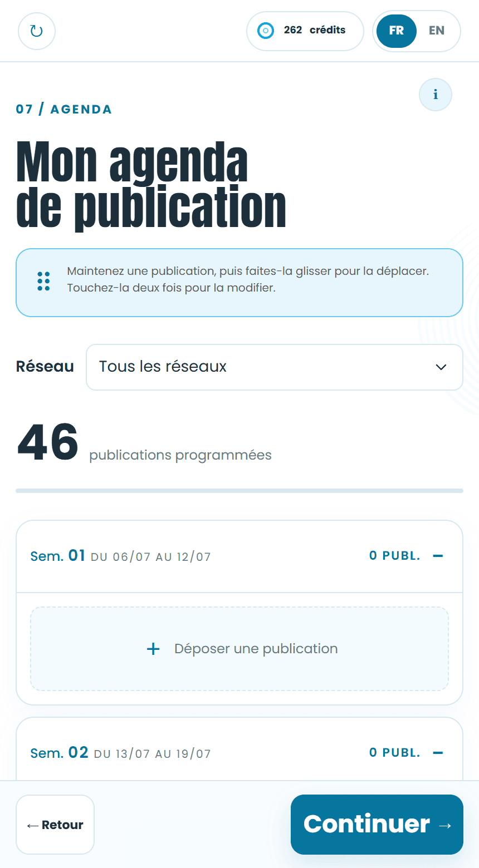Click the 46 publications count

click(48, 443)
